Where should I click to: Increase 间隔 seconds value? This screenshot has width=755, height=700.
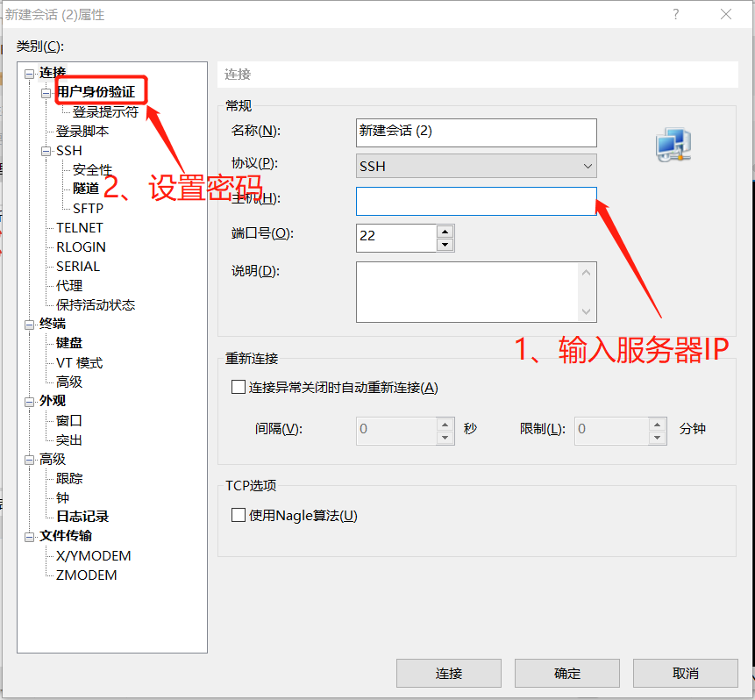[445, 425]
